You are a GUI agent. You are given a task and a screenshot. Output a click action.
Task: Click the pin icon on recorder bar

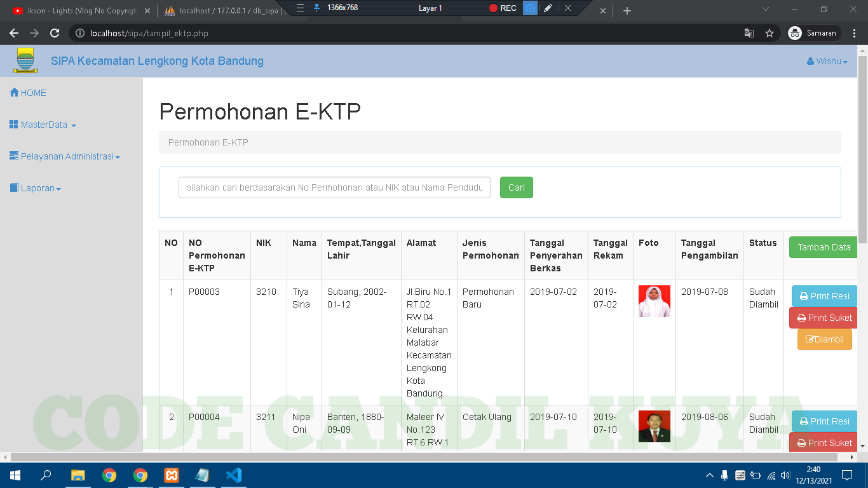pos(317,8)
